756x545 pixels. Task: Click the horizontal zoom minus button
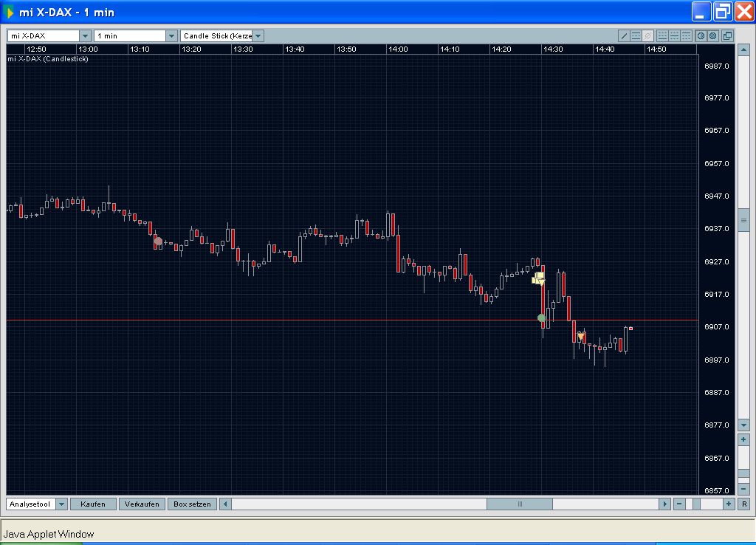679,504
